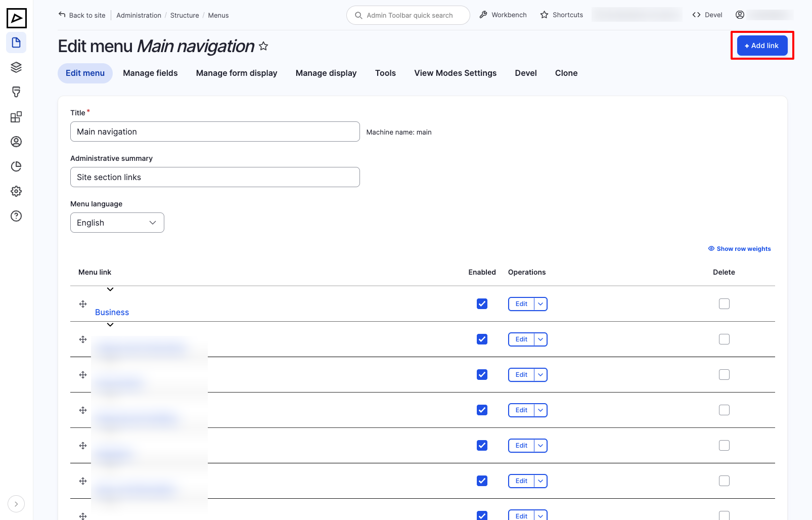Select the Structure layers icon in the sidebar
The image size is (812, 520).
pos(16,67)
